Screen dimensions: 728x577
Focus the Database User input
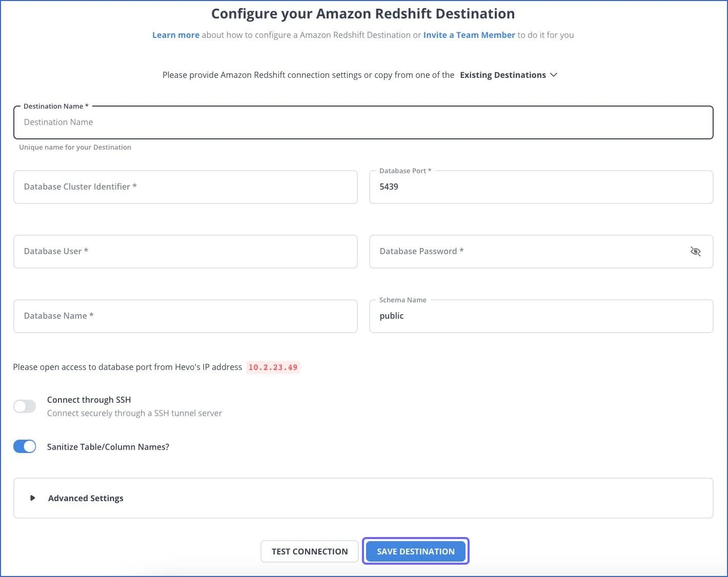point(185,252)
